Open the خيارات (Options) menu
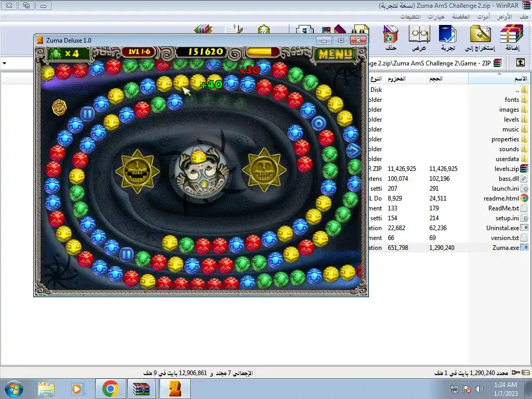Viewport: 532px width, 399px height. pos(436,16)
